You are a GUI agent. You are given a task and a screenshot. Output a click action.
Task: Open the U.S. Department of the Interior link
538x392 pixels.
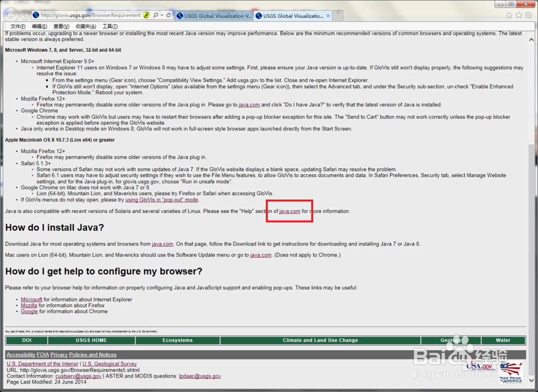(43, 364)
